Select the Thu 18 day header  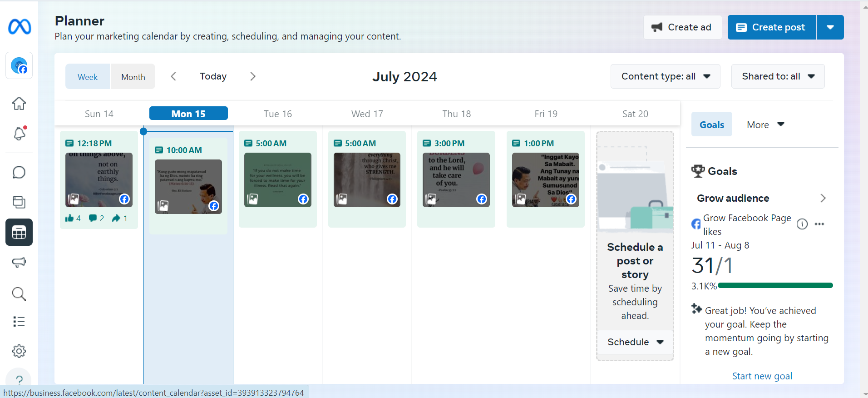456,114
